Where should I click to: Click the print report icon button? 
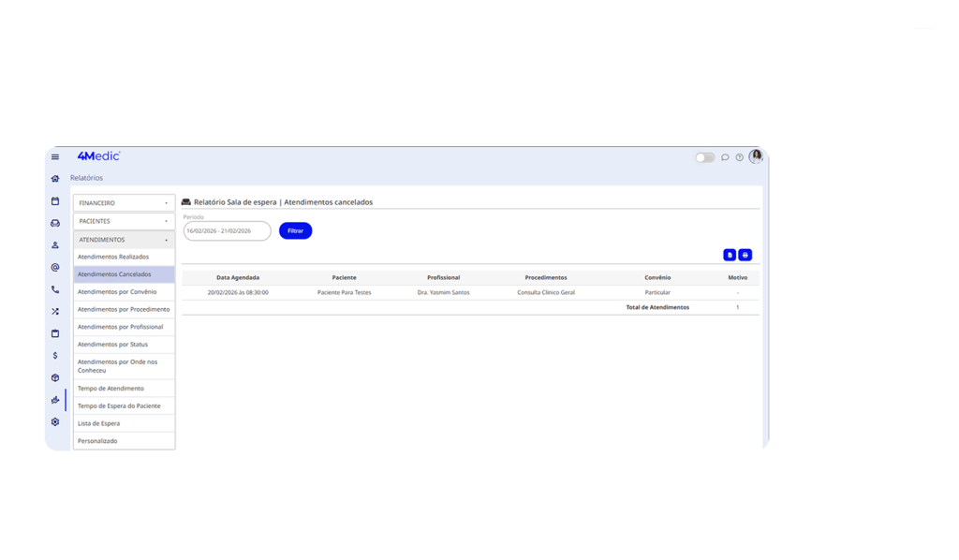[745, 255]
